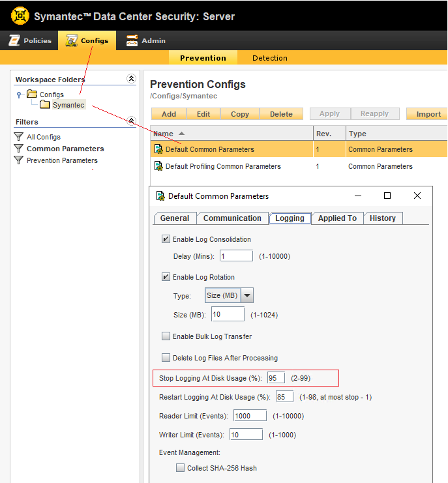Click the All Configs filter icon
448x483 pixels.
click(x=19, y=137)
